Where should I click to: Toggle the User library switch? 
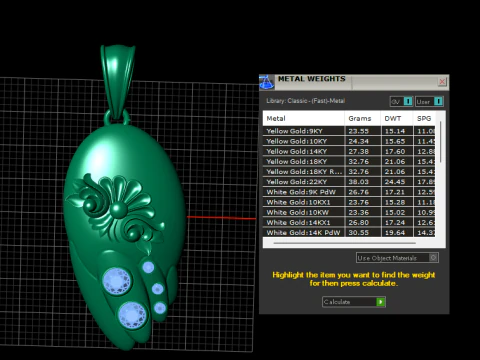tap(429, 101)
